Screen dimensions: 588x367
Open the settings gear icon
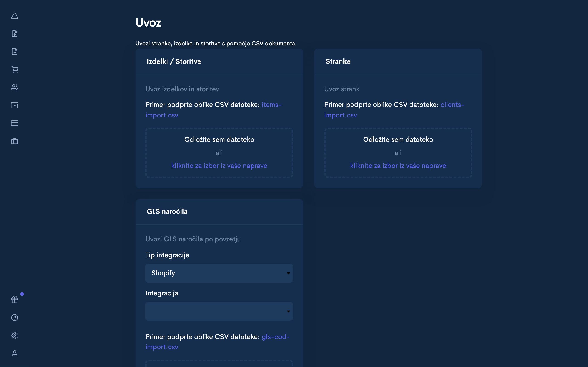click(x=14, y=335)
